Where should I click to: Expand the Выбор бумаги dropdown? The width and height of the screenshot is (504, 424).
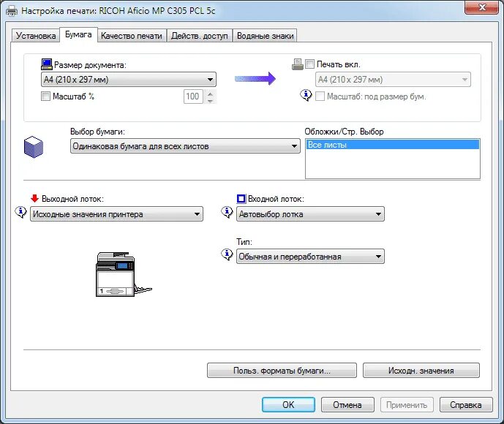click(185, 146)
